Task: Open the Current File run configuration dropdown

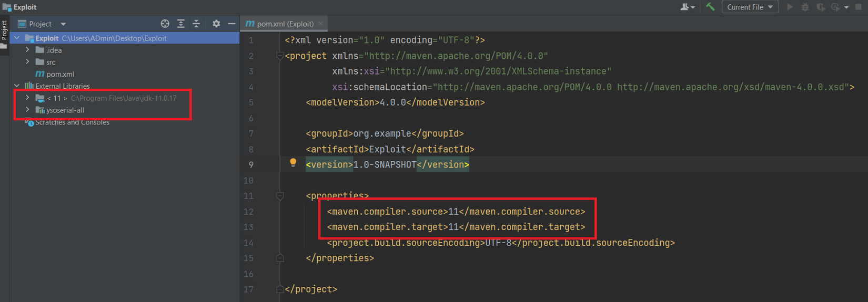Action: [750, 7]
